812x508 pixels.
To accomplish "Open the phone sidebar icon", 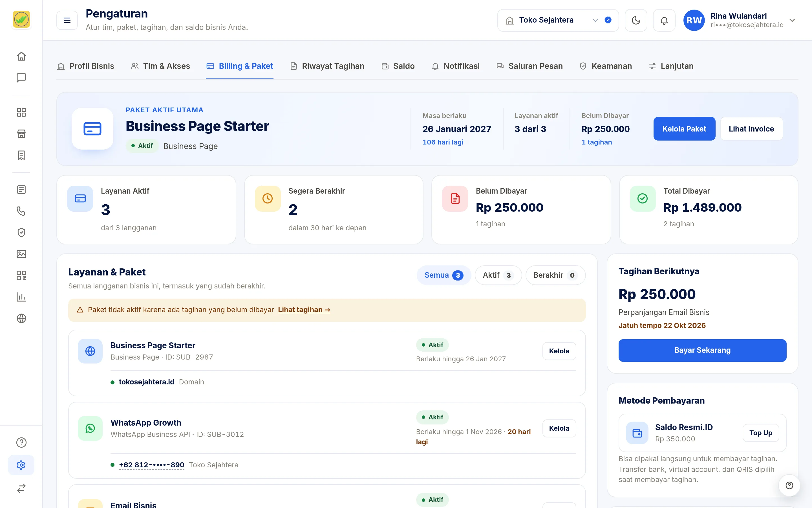I will click(x=21, y=211).
